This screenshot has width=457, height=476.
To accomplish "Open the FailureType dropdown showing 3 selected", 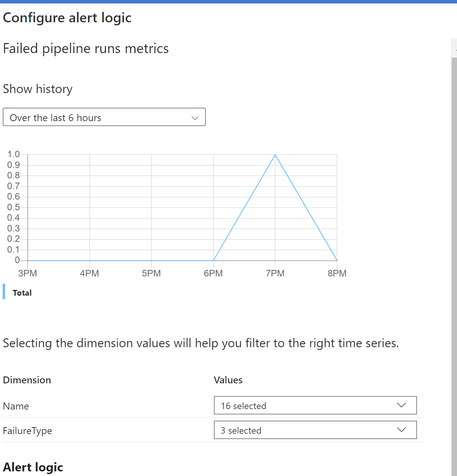I will (315, 430).
